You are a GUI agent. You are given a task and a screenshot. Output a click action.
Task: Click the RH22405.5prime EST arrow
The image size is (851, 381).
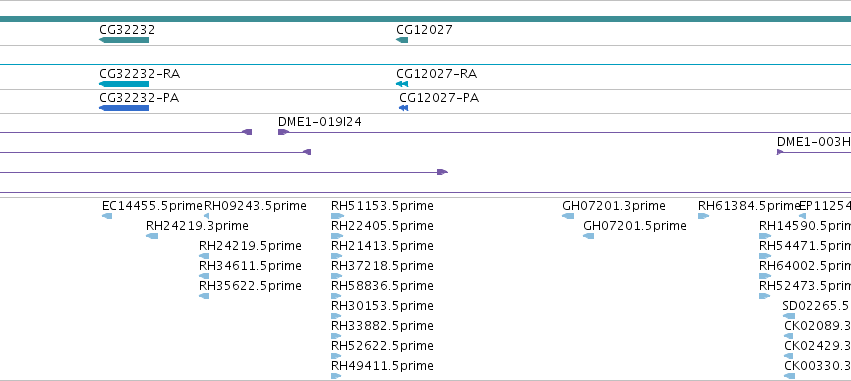tap(337, 236)
